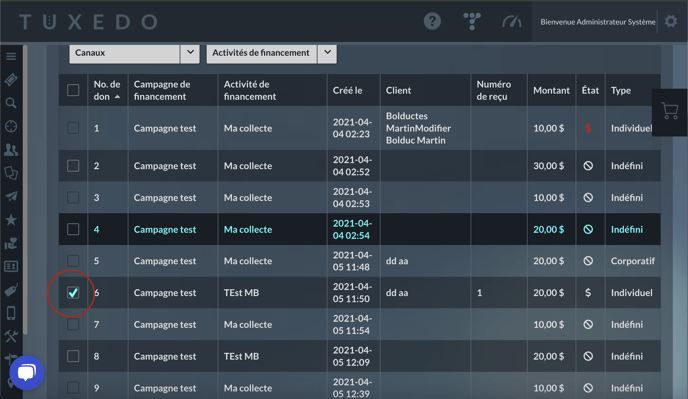Sort by Montant column header

click(551, 90)
